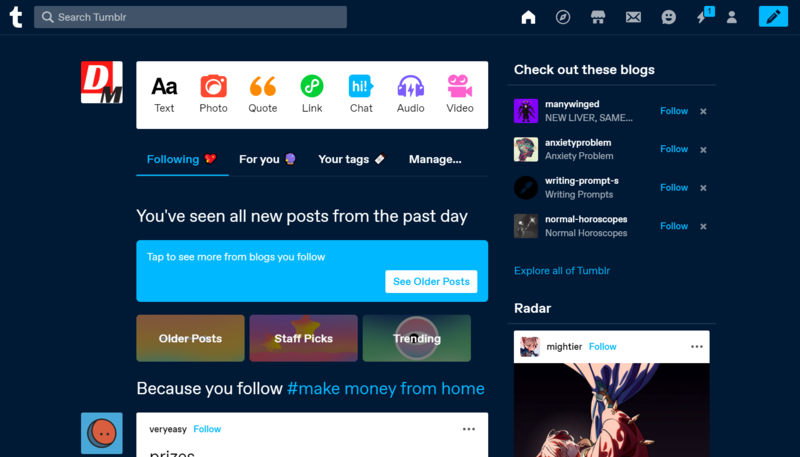This screenshot has height=457, width=800.
Task: Click the manywinged blog avatar
Action: [526, 111]
